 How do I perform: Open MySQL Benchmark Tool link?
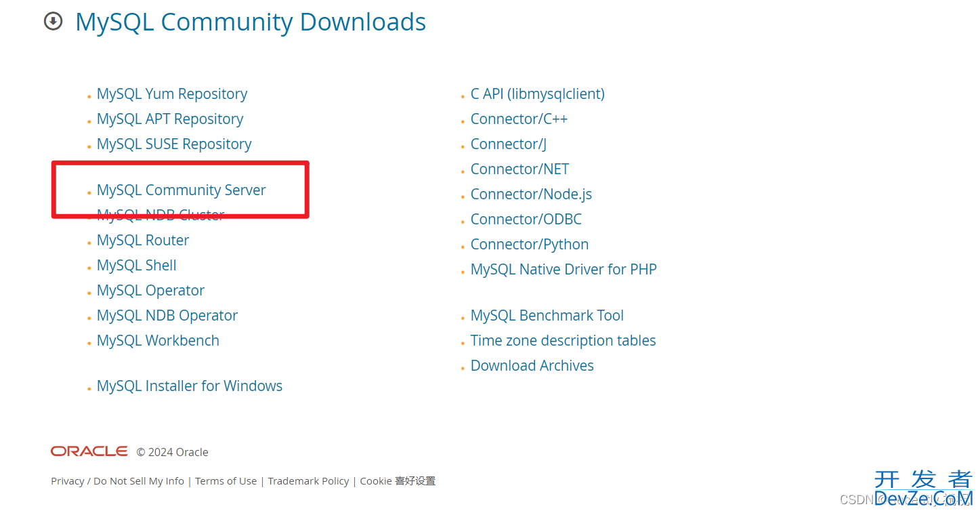pos(547,315)
